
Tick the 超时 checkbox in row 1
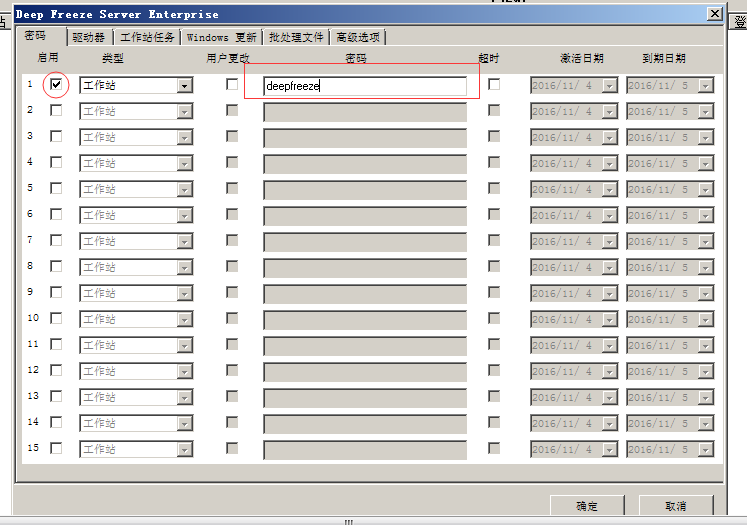[x=494, y=85]
